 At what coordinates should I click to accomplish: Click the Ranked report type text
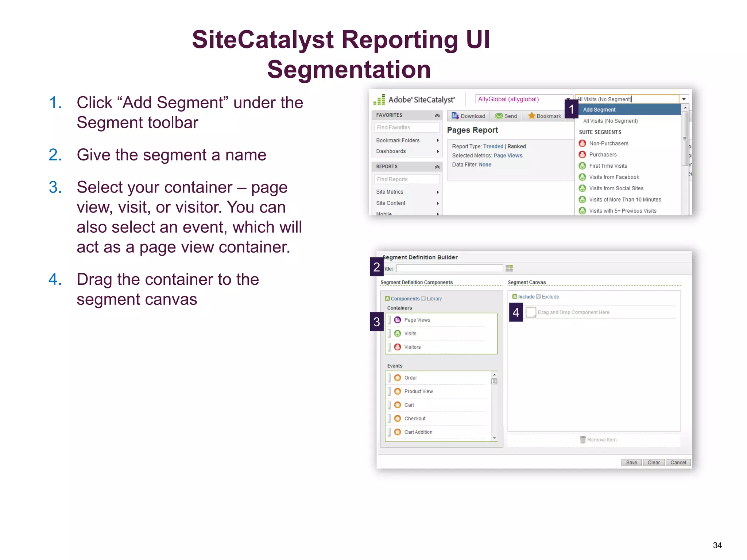pos(516,146)
